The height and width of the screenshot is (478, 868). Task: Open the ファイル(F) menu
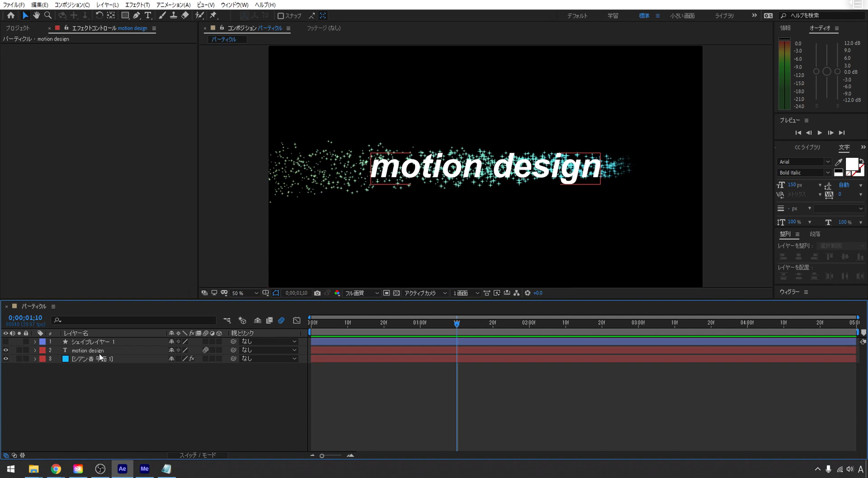click(14, 5)
